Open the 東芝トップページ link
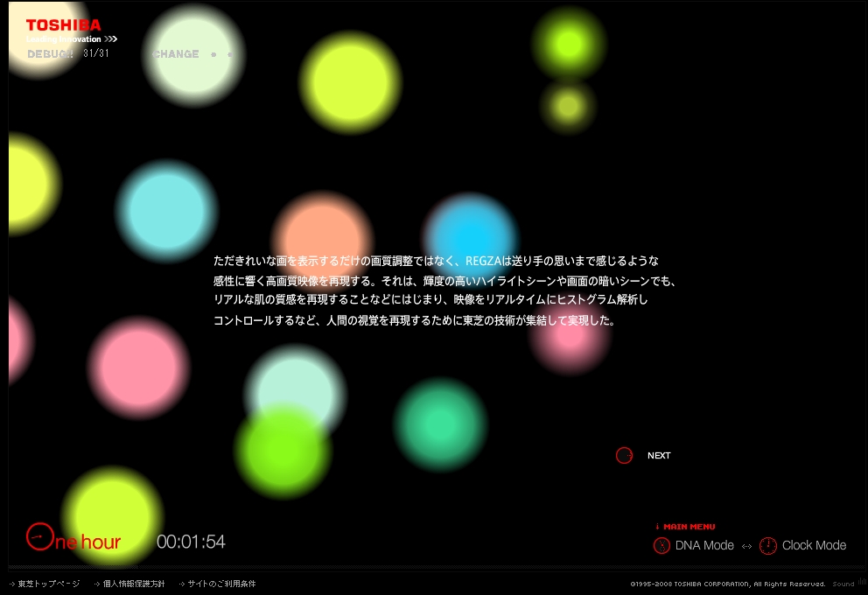The width and height of the screenshot is (868, 595). pos(48,584)
